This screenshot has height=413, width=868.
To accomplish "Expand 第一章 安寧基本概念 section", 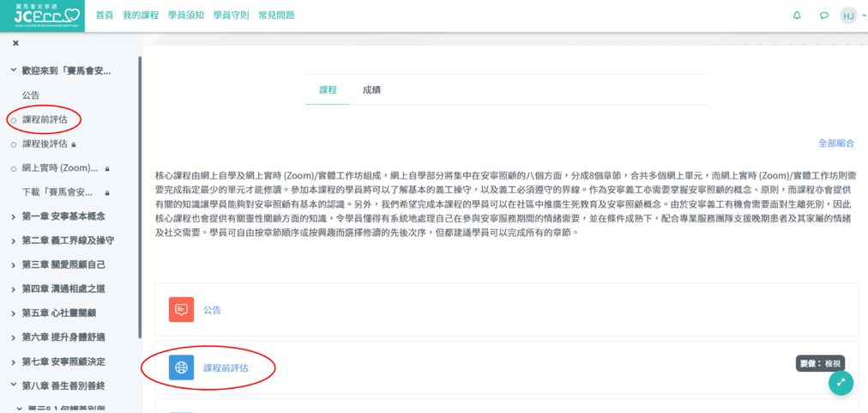I will (13, 216).
